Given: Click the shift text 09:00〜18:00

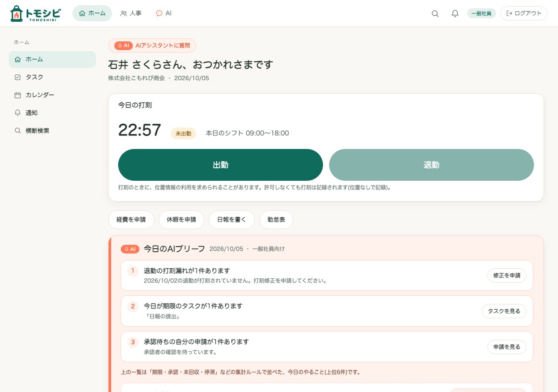Looking at the screenshot, I should [267, 133].
